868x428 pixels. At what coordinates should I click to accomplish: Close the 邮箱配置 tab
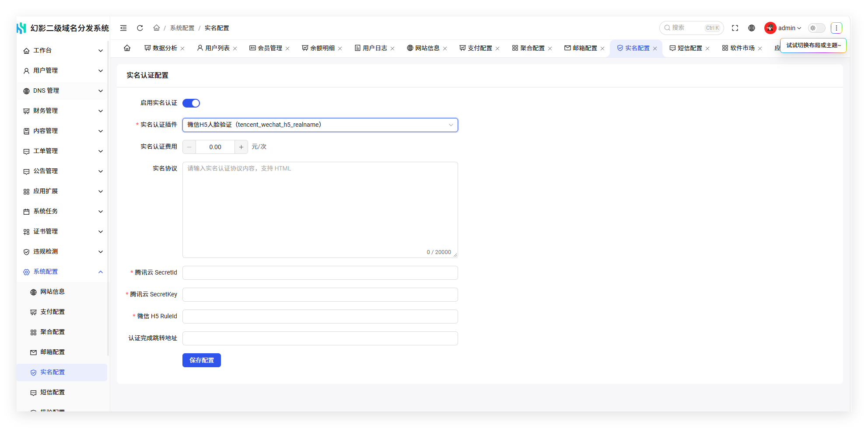[602, 49]
